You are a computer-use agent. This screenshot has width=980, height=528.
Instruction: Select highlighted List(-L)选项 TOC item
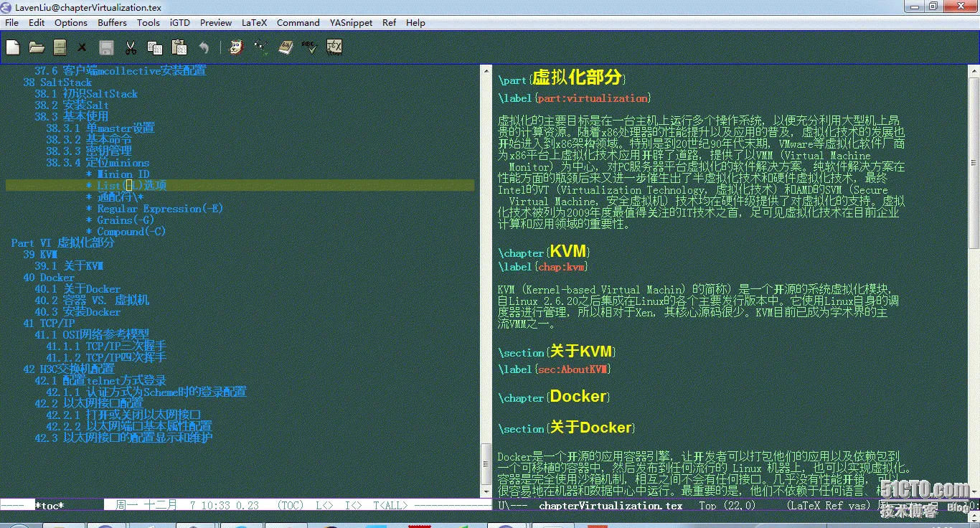[126, 186]
